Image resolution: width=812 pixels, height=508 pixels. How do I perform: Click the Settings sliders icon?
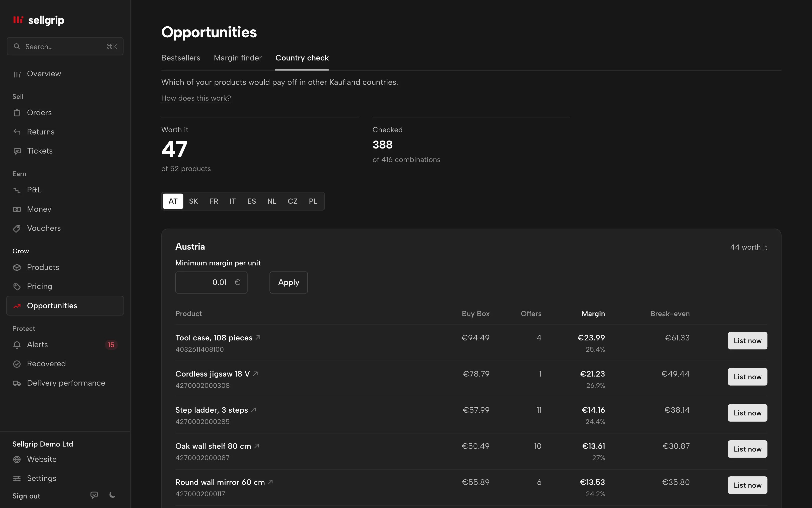(17, 478)
